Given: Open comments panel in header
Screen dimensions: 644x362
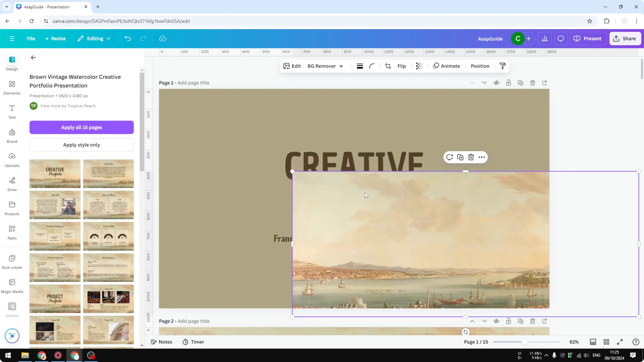Looking at the screenshot, I should point(561,38).
